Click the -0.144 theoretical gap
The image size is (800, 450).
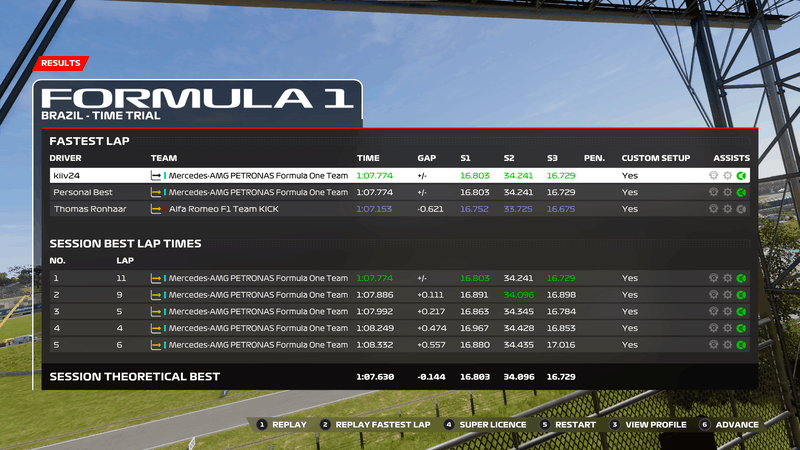pos(431,377)
